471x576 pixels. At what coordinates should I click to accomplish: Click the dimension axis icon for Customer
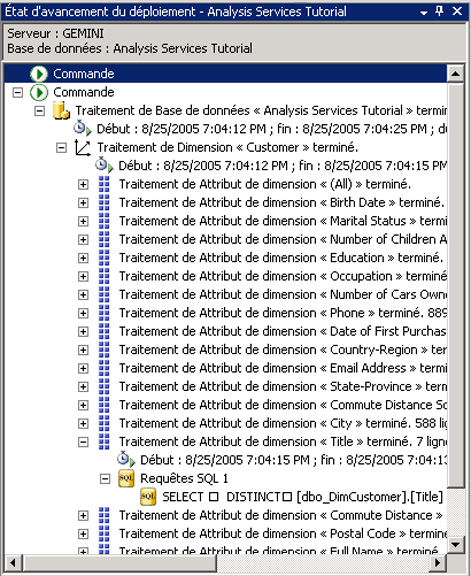[x=83, y=147]
